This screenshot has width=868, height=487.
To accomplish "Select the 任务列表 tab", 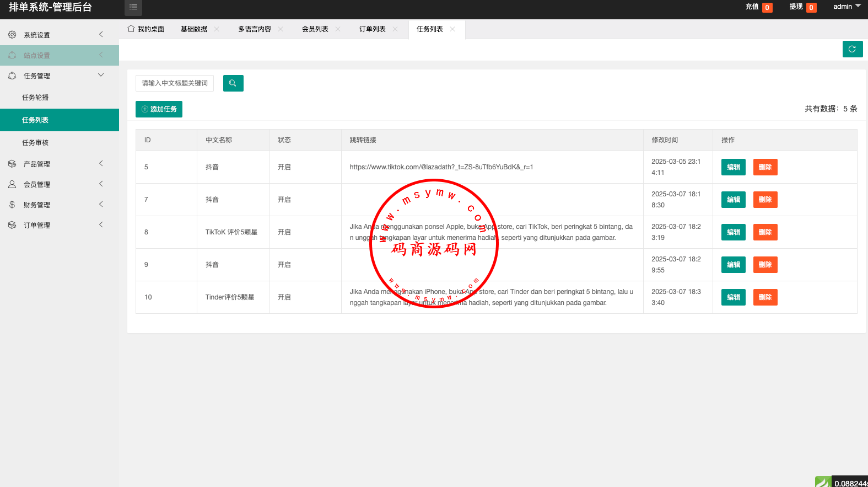I will pos(430,29).
